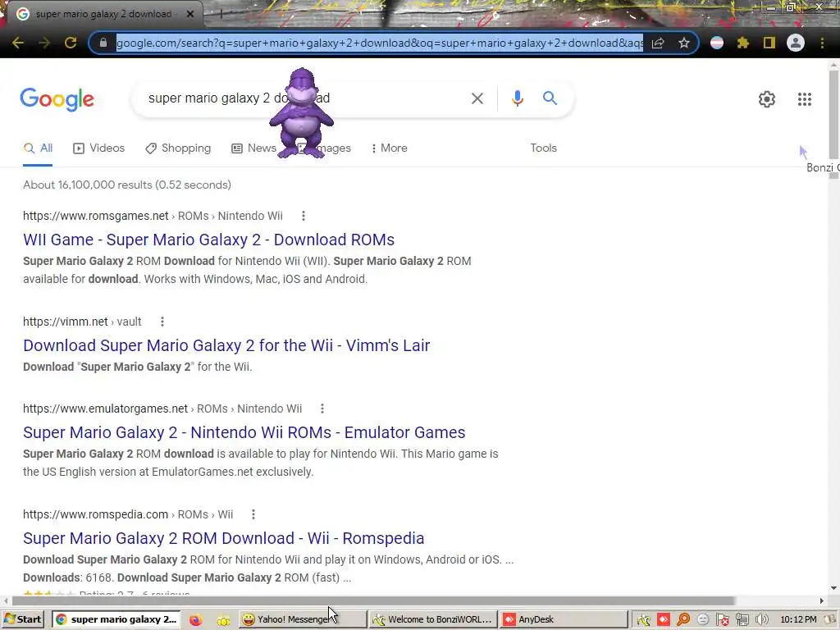The width and height of the screenshot is (840, 630).
Task: Open the search Tools options
Action: click(x=543, y=148)
